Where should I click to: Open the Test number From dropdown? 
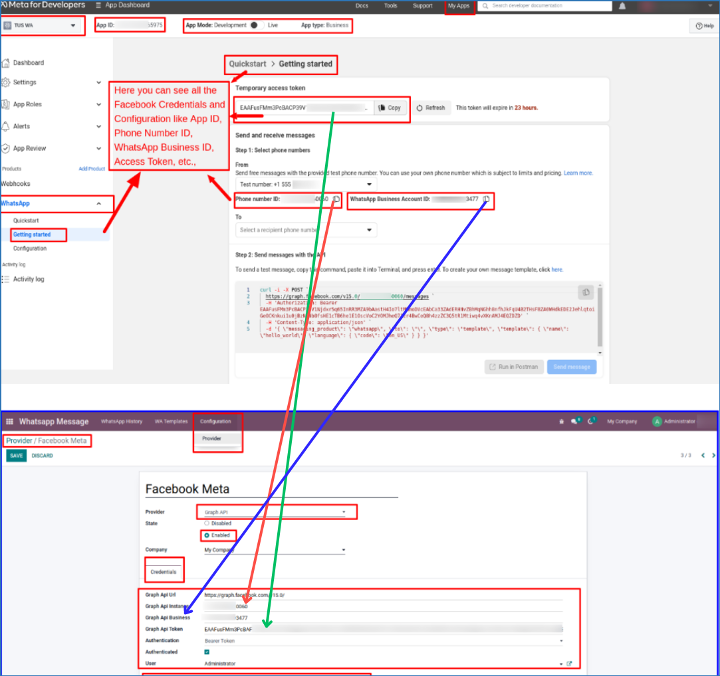pos(306,184)
